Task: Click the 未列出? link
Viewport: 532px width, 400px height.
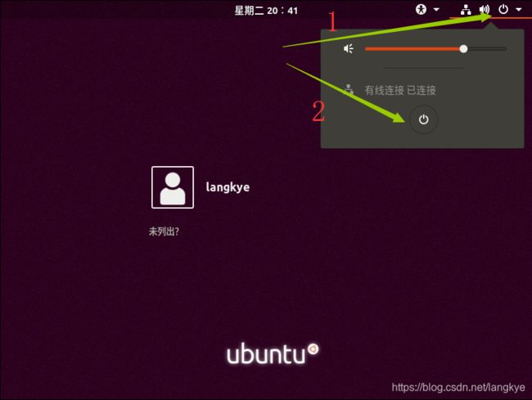Action: click(x=164, y=231)
